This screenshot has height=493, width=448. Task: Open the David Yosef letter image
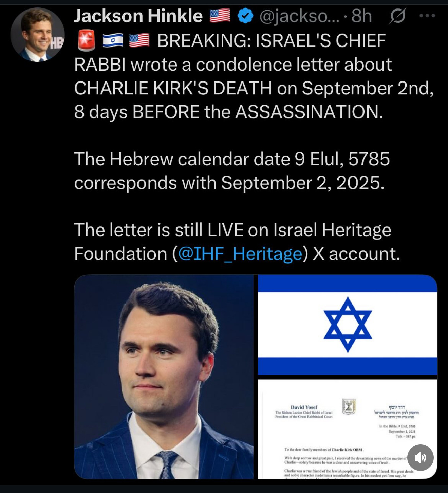(348, 429)
